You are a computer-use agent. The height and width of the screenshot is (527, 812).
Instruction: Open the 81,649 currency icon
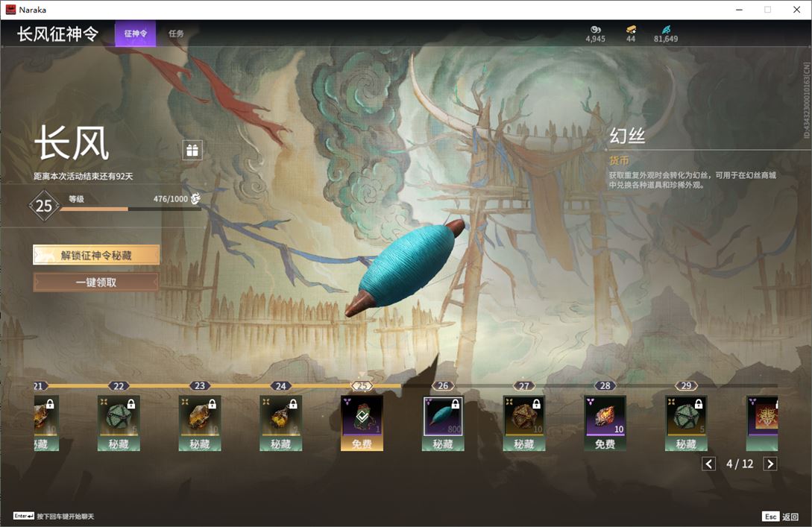pyautogui.click(x=666, y=30)
